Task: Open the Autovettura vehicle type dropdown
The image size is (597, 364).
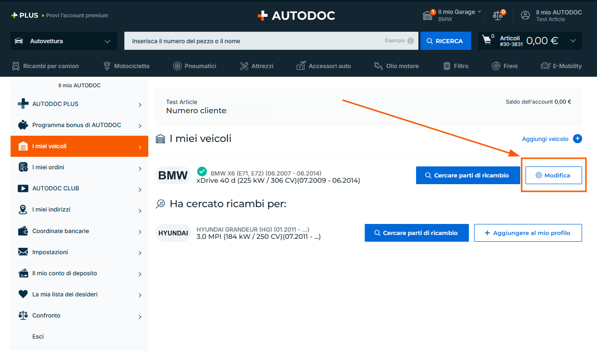Action: pos(64,41)
